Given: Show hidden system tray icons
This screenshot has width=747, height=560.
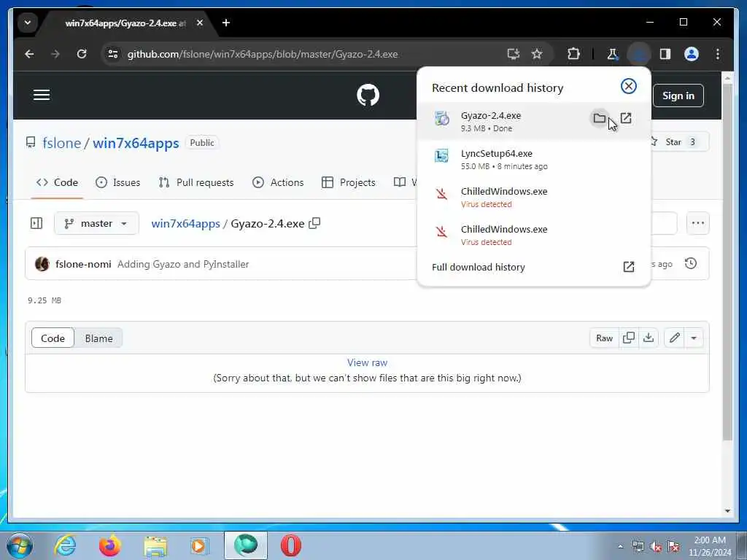Looking at the screenshot, I should pyautogui.click(x=620, y=546).
